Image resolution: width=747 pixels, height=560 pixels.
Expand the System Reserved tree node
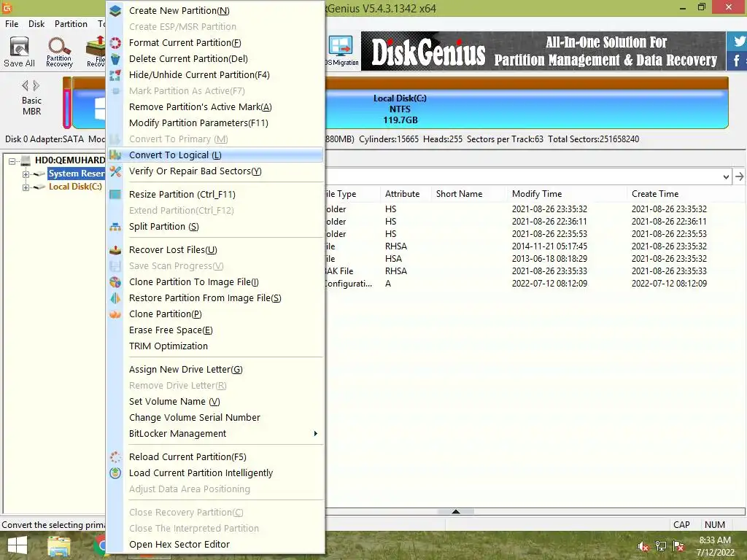(x=26, y=174)
